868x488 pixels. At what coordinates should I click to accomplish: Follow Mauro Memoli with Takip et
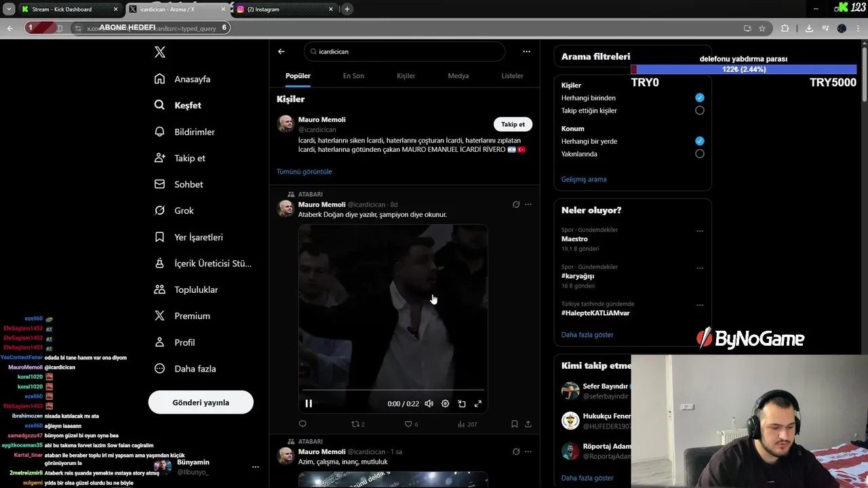[513, 124]
